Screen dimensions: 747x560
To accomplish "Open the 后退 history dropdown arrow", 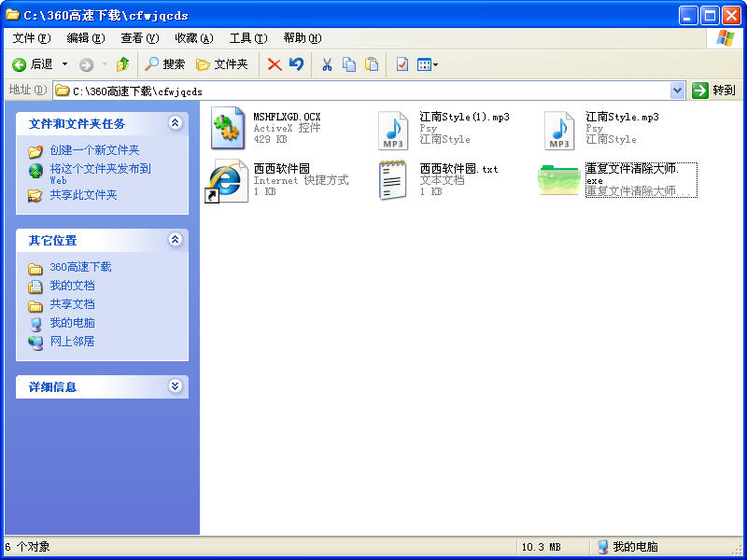I will click(64, 64).
